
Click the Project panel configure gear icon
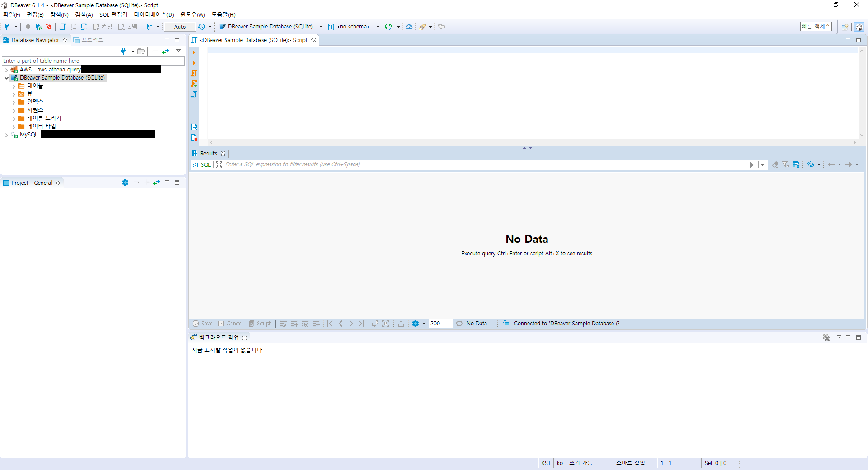[x=125, y=183]
